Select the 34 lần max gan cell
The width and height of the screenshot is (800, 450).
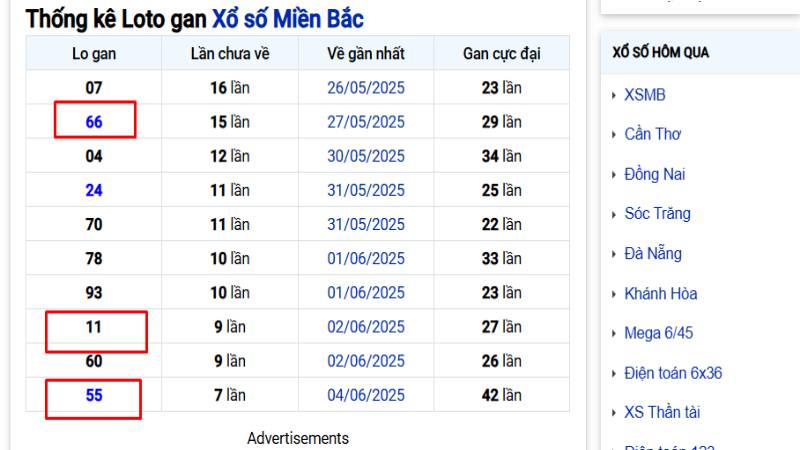point(502,156)
